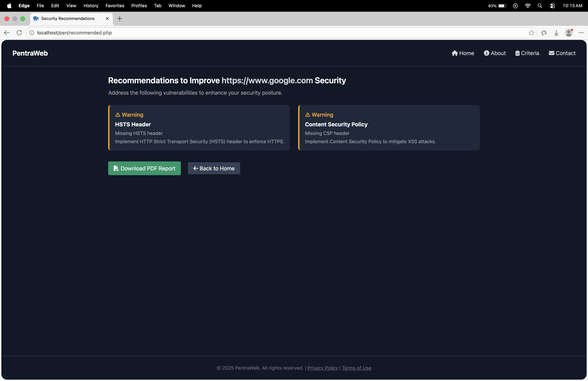Screen dimensions: 588x381
Task: Click the profile avatar icon
Action: [568, 33]
